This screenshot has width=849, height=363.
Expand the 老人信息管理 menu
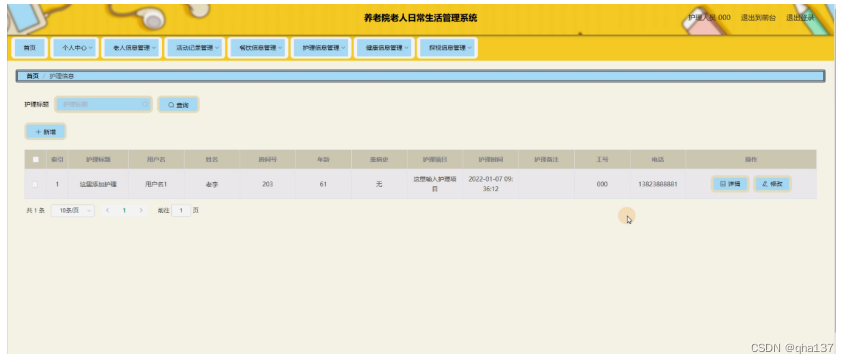[x=132, y=48]
